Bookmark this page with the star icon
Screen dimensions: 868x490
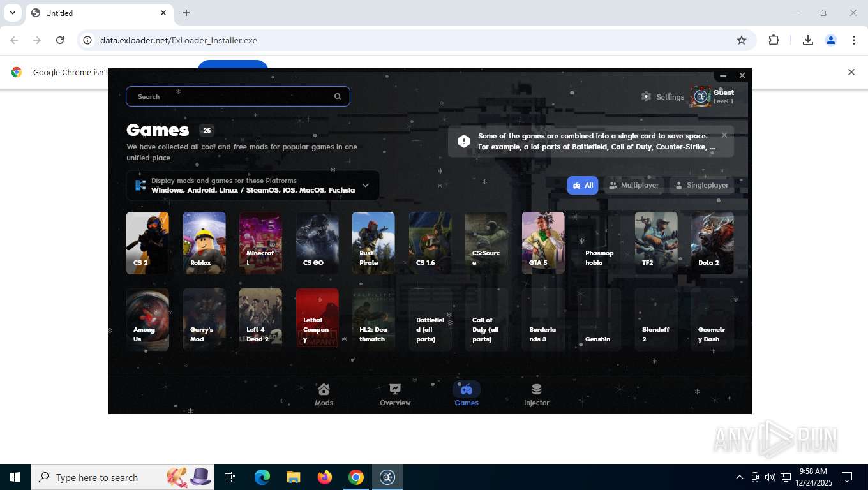(742, 40)
